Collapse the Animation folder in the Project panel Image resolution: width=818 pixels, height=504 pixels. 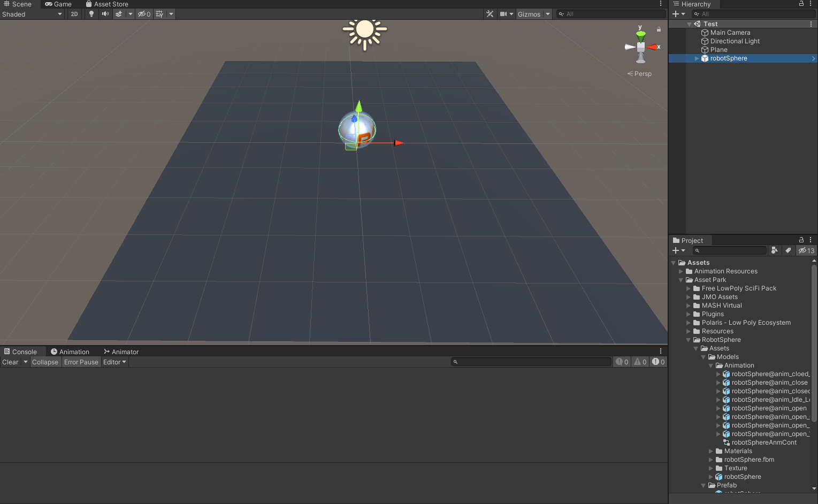711,365
